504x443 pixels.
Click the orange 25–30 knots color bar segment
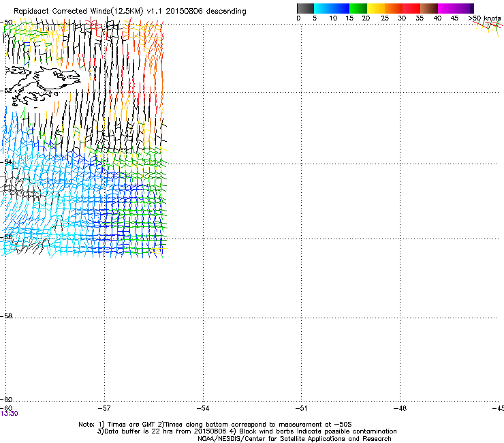[394, 8]
